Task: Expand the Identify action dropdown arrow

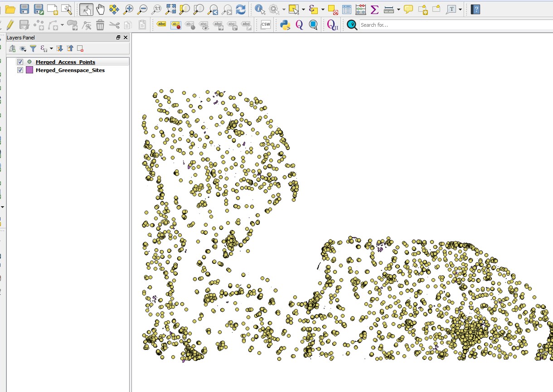Action: click(x=283, y=9)
